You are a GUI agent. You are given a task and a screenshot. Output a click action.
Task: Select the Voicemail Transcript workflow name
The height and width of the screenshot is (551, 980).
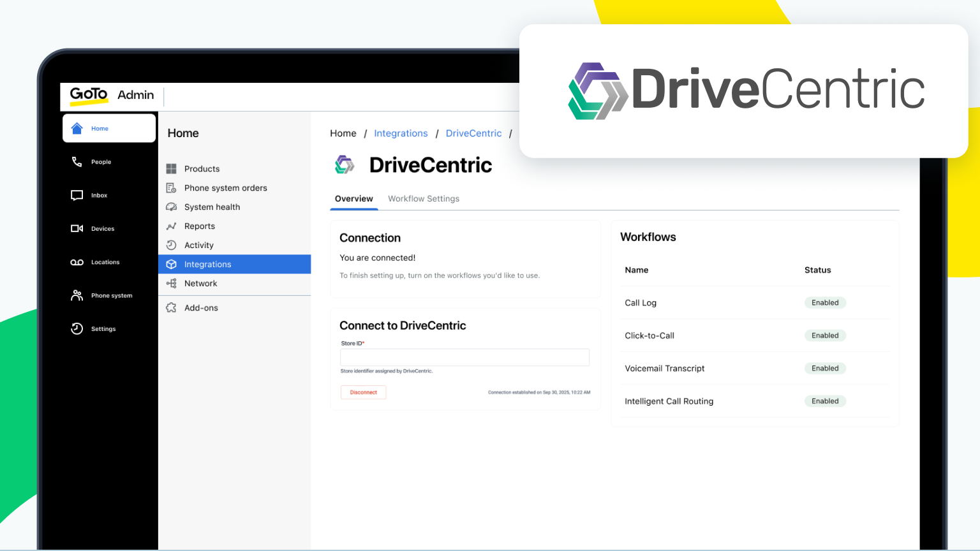pos(665,369)
